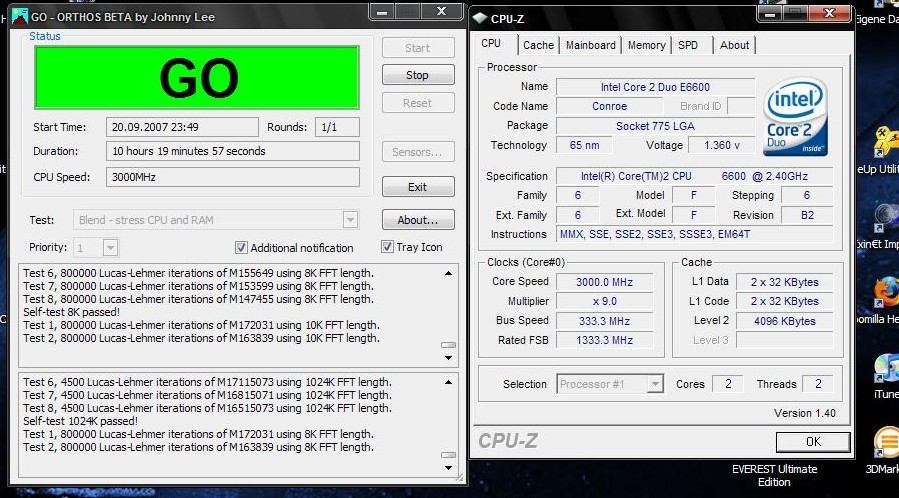Open the iTunes desktop shortcut
Viewport: 899px width, 498px height.
coord(886,368)
